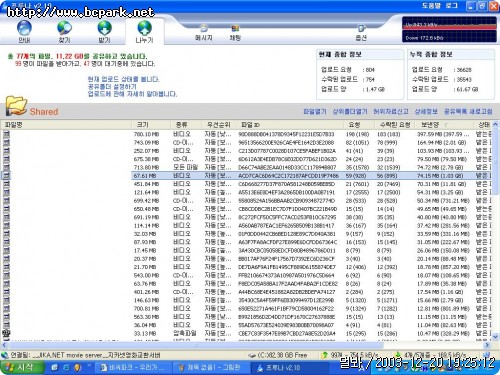Click the C: drive free space icon
This screenshot has height=375, width=500.
click(x=252, y=355)
